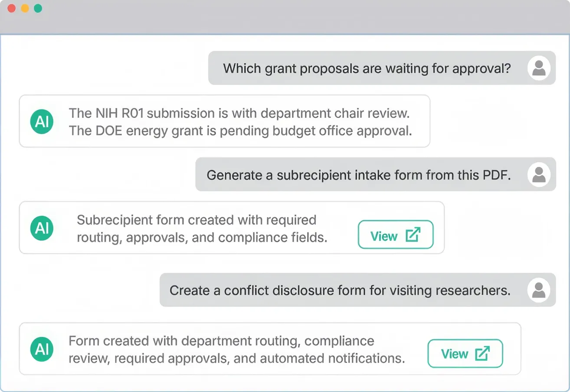Open the conflict disclosure form via the View button
The image size is (570, 392).
(465, 353)
